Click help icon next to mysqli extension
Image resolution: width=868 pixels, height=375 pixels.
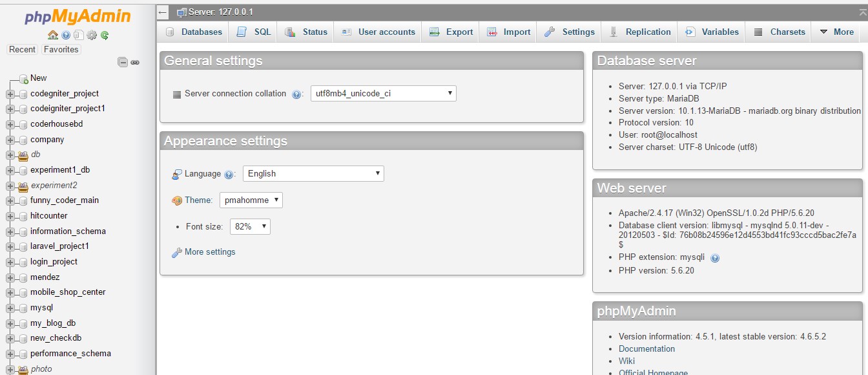(x=715, y=258)
